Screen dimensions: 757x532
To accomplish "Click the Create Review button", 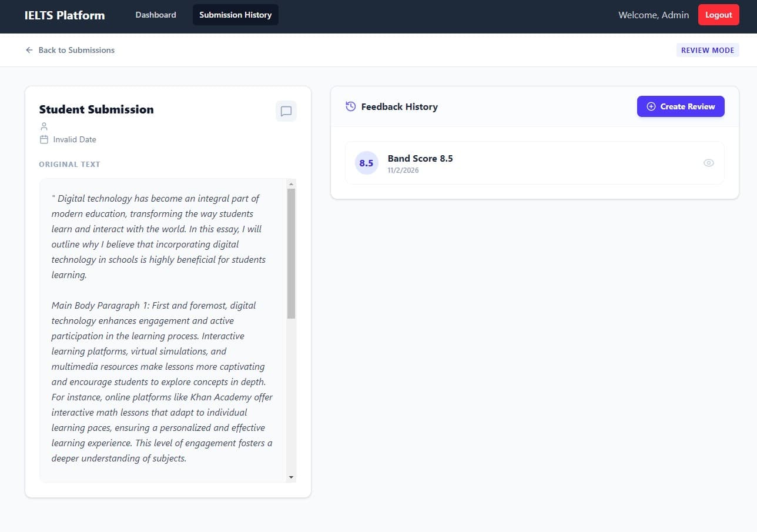I will tap(681, 106).
